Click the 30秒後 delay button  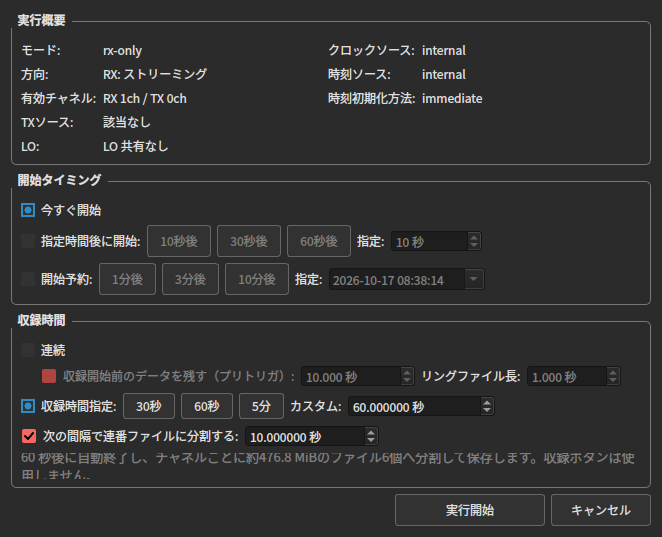249,241
